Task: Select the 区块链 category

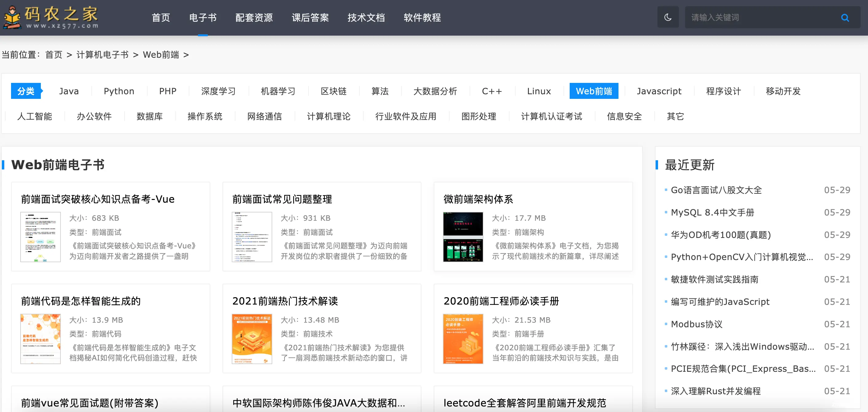Action: point(333,91)
